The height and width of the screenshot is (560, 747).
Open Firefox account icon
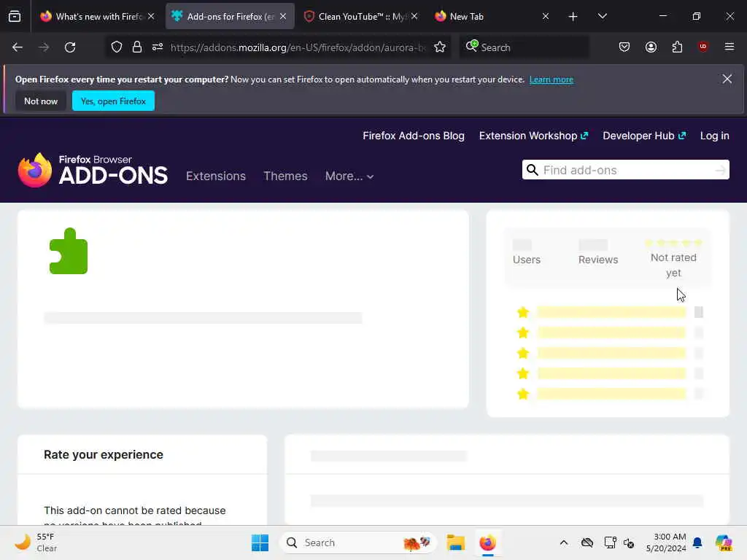(x=651, y=47)
